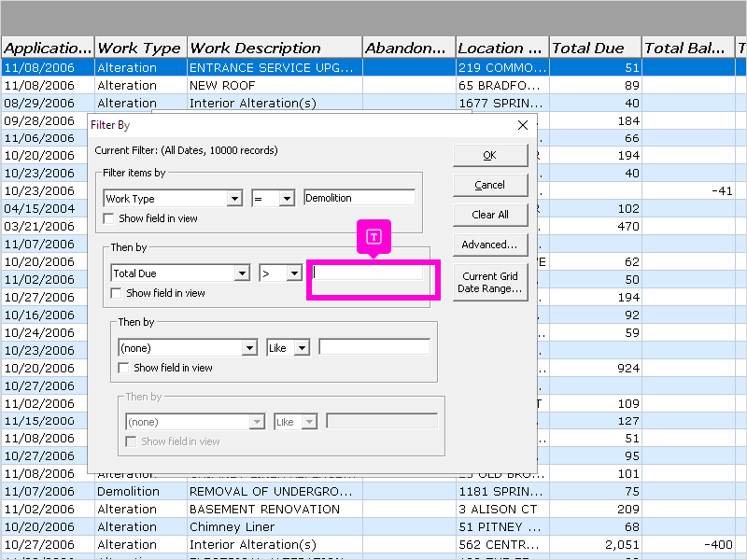The height and width of the screenshot is (560, 747).
Task: Check Show field in view under (none)
Action: point(123,368)
